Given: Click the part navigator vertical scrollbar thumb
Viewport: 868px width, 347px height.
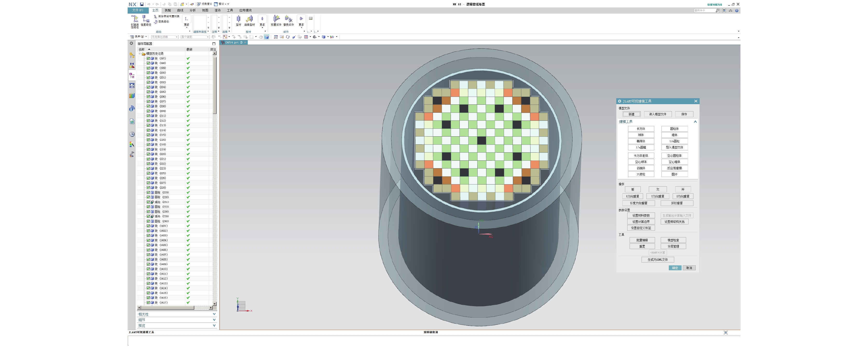Looking at the screenshot, I should (215, 86).
